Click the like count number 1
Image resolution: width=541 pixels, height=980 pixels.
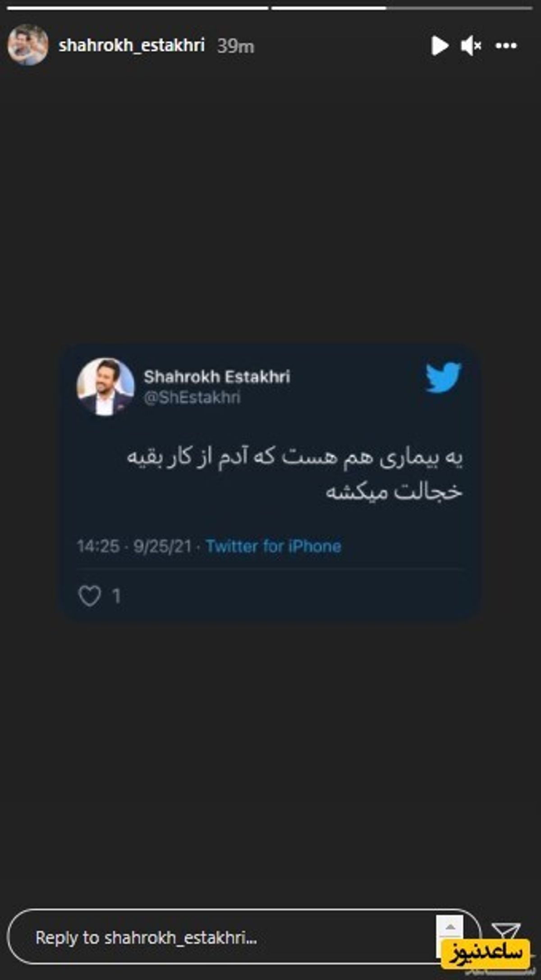pos(116,596)
